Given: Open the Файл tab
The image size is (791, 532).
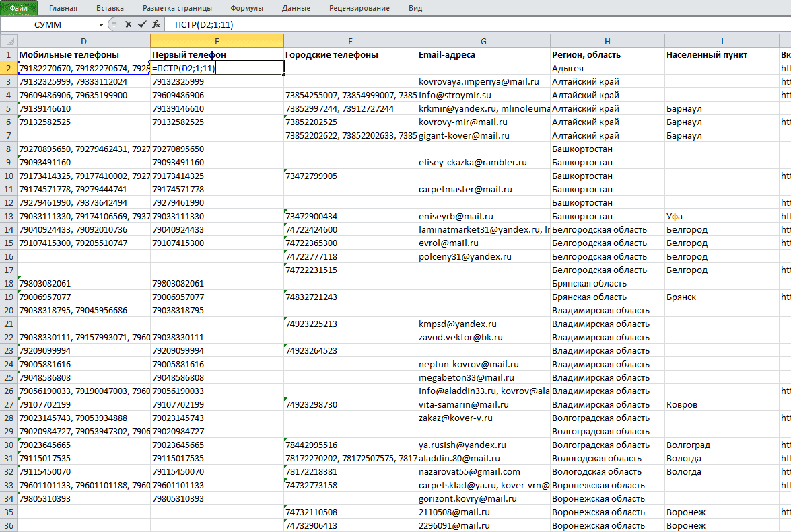Looking at the screenshot, I should (x=19, y=8).
